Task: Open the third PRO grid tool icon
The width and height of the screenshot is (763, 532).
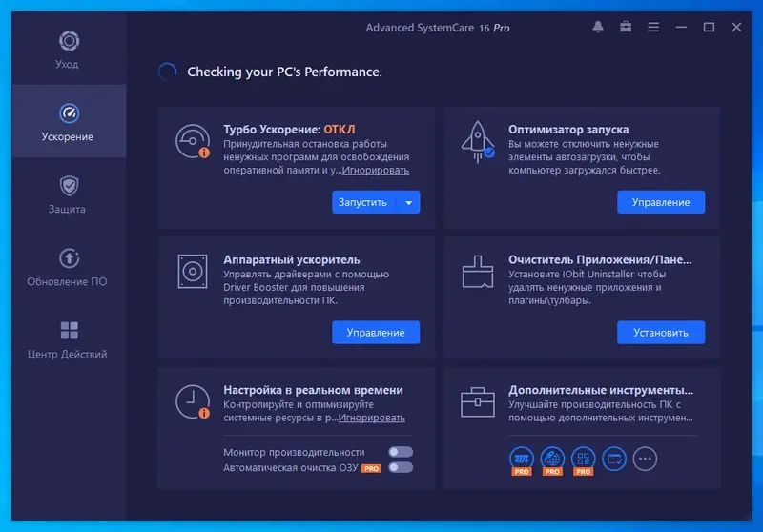Action: coord(584,460)
